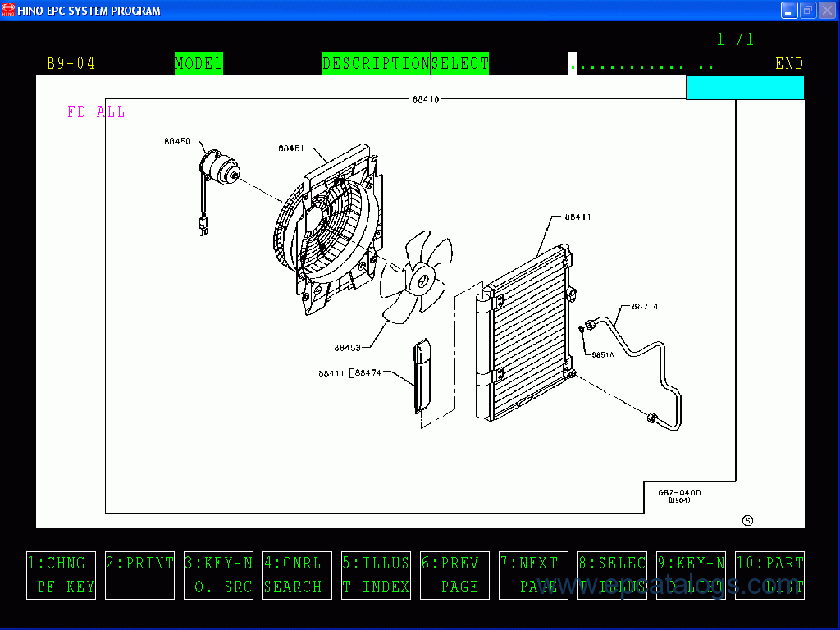
Task: Click the five-blade fan illustration
Action: (x=416, y=277)
